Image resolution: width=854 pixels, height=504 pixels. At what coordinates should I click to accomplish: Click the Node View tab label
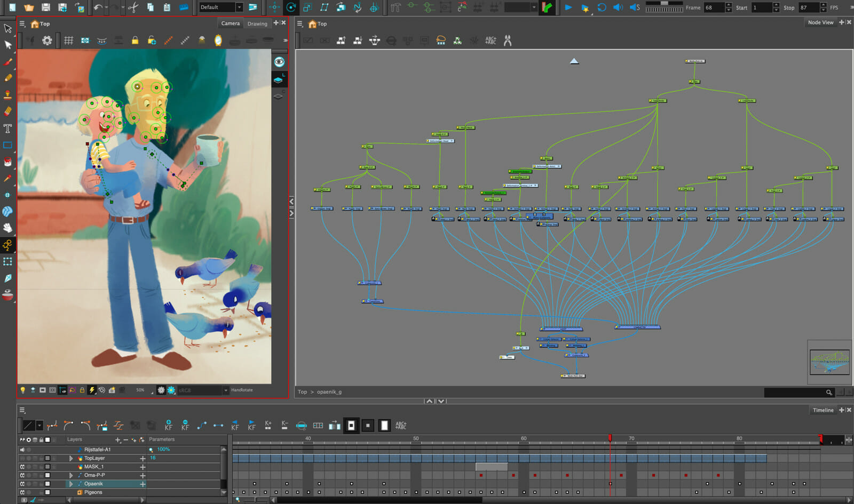820,22
